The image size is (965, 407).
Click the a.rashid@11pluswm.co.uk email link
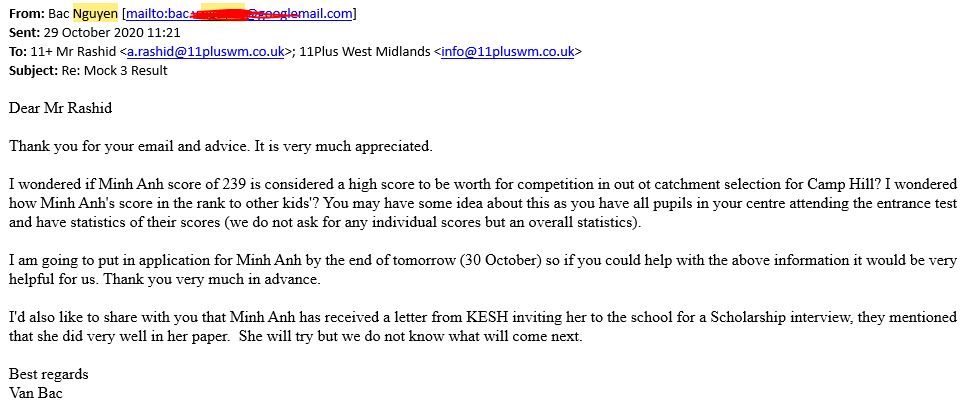[x=206, y=52]
